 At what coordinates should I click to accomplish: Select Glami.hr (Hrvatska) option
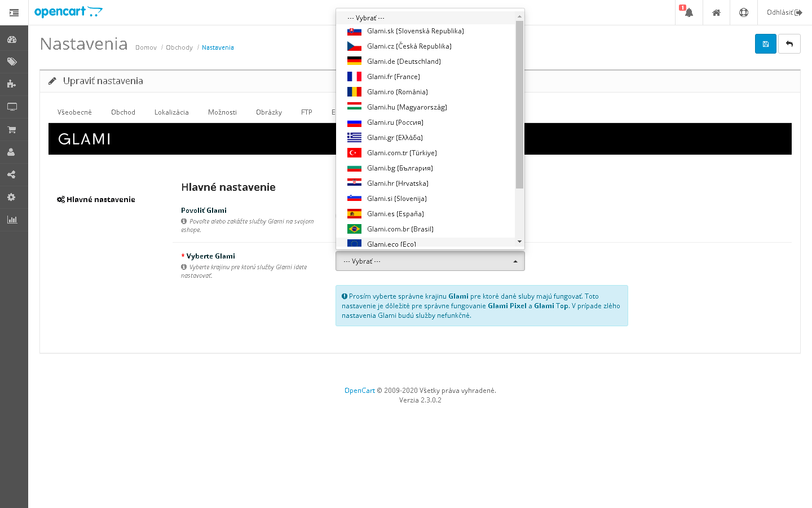[426, 183]
